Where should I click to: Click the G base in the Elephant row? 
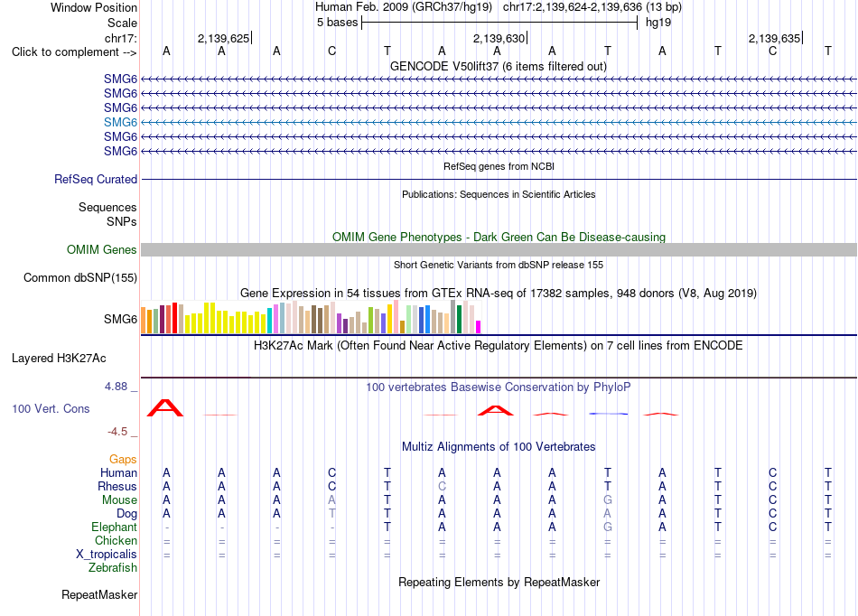[608, 527]
